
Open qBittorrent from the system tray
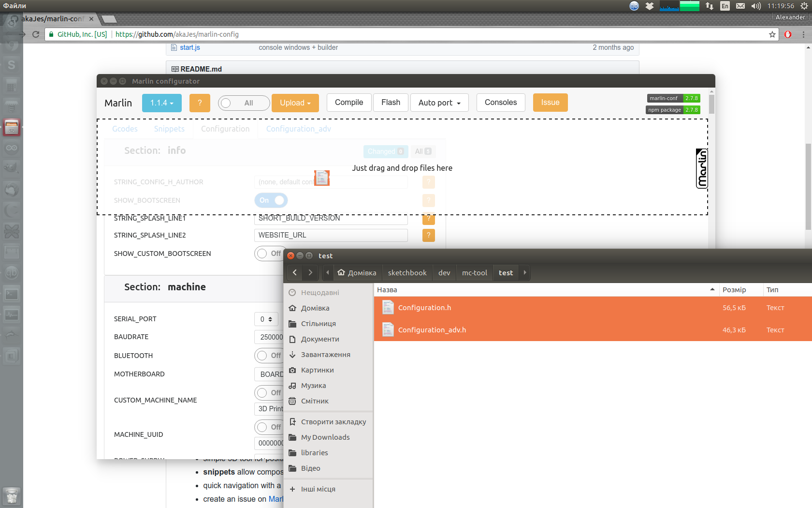pos(634,6)
